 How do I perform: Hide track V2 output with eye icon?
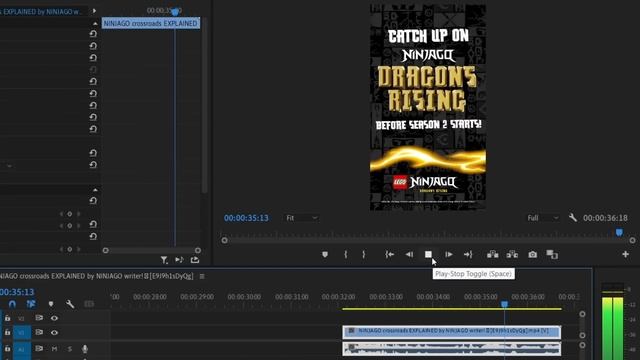tap(54, 318)
